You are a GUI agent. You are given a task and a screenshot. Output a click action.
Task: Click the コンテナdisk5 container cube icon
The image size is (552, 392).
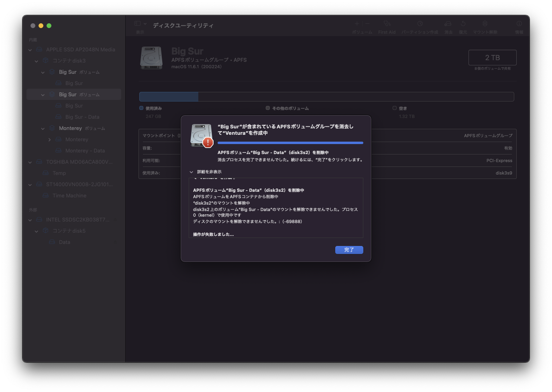point(46,231)
